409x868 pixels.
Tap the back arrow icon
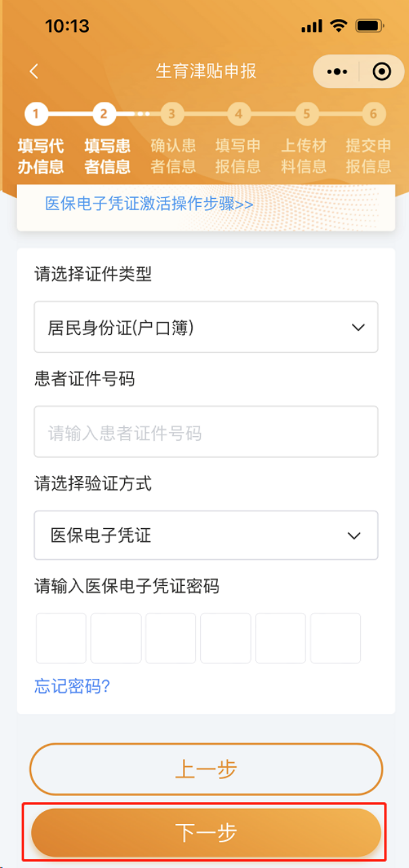(35, 71)
